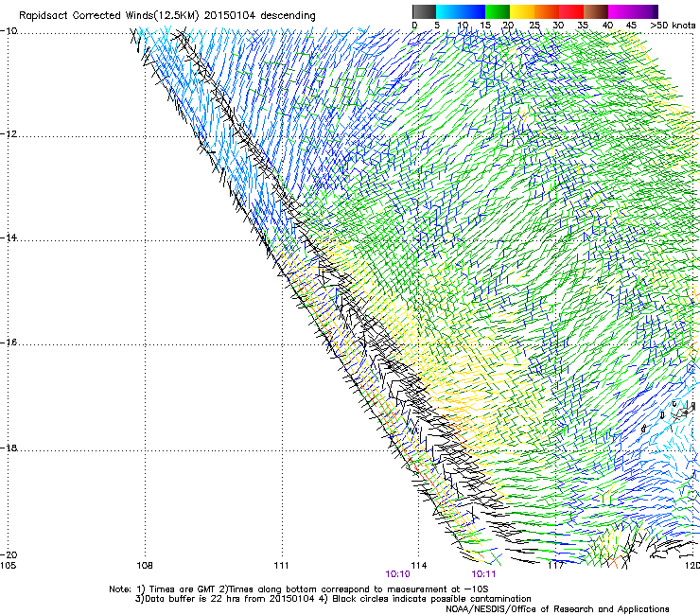Image resolution: width=700 pixels, height=615 pixels.
Task: Click the '-14' latitude axis label
Action: 9,237
